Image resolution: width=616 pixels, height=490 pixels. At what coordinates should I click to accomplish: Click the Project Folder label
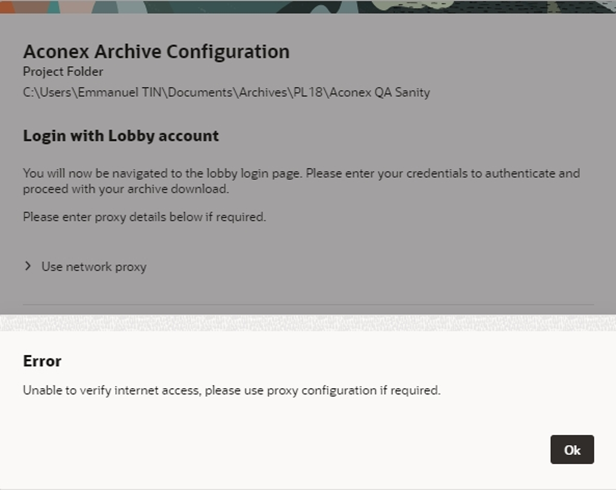pos(63,72)
